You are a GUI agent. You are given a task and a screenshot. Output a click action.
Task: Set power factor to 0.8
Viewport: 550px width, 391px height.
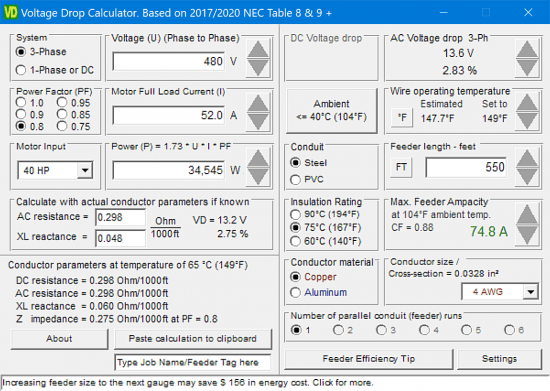tap(30, 126)
